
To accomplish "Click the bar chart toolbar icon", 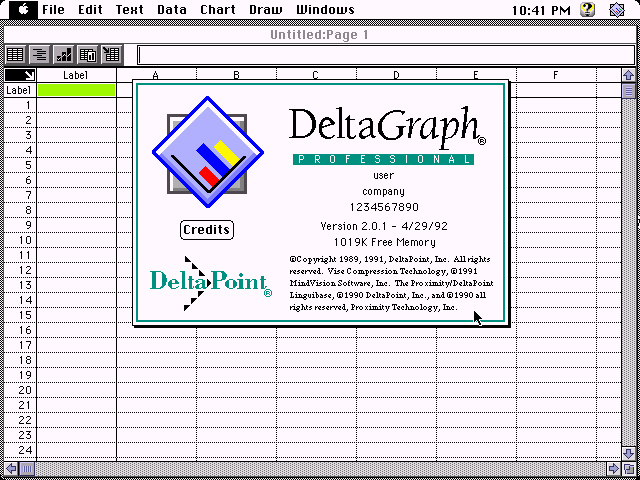I will click(x=64, y=54).
